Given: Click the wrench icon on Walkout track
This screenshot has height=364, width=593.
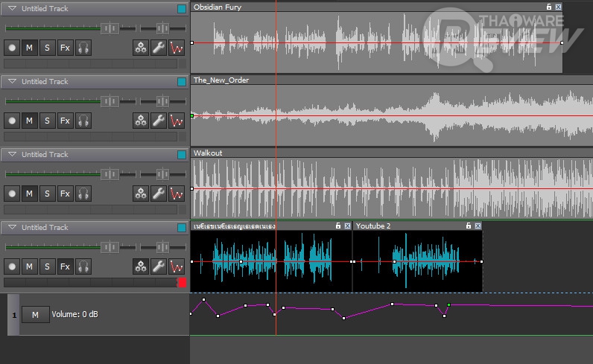Looking at the screenshot, I should (x=159, y=194).
